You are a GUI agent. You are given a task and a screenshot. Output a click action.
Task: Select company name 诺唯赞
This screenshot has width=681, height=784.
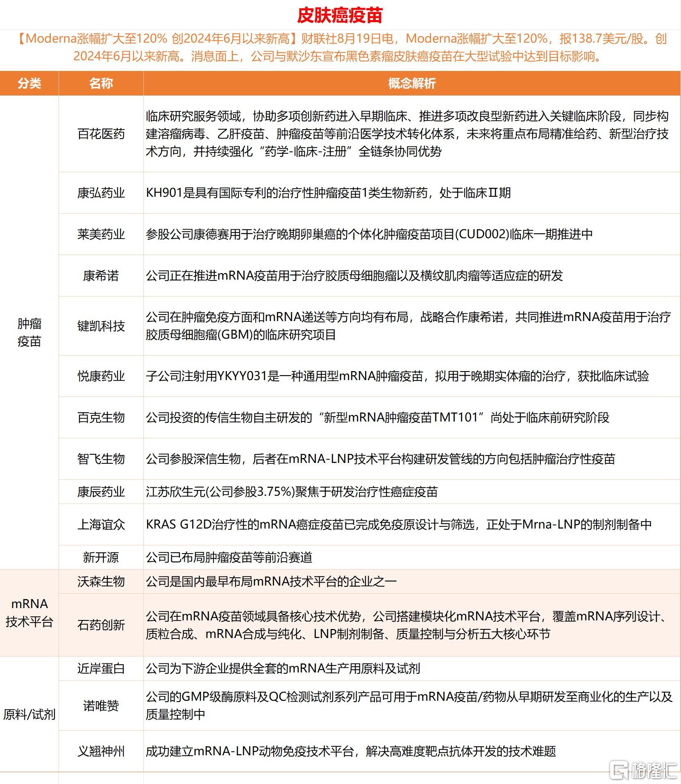101,706
